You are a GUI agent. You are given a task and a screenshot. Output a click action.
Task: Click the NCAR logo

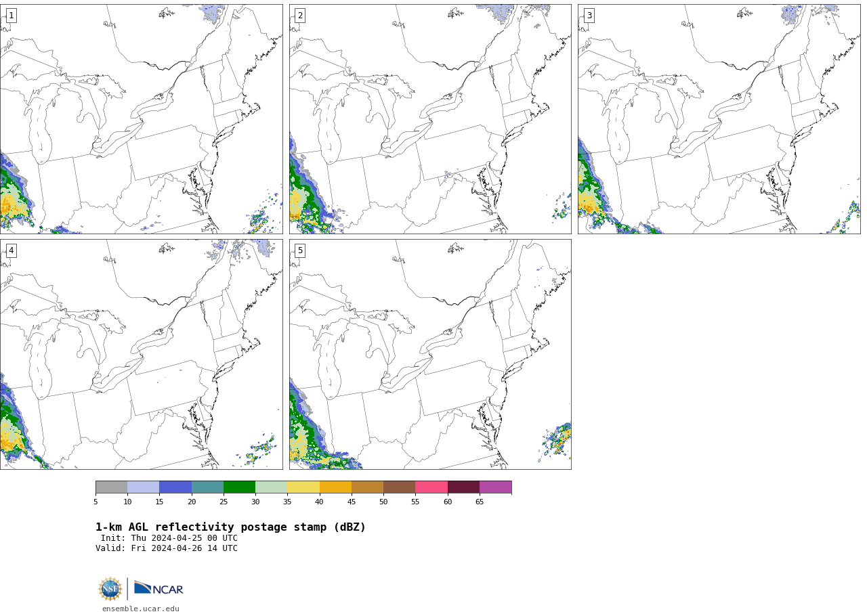pos(158,588)
